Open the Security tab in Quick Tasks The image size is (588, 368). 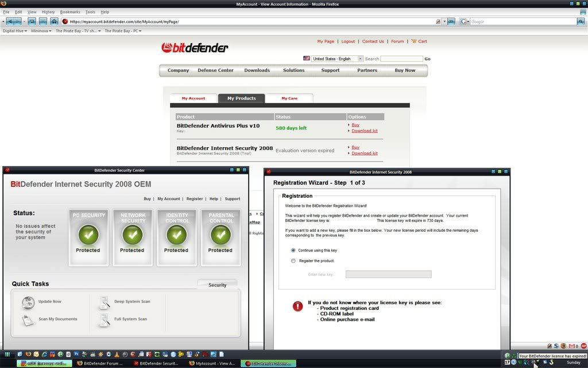click(218, 285)
